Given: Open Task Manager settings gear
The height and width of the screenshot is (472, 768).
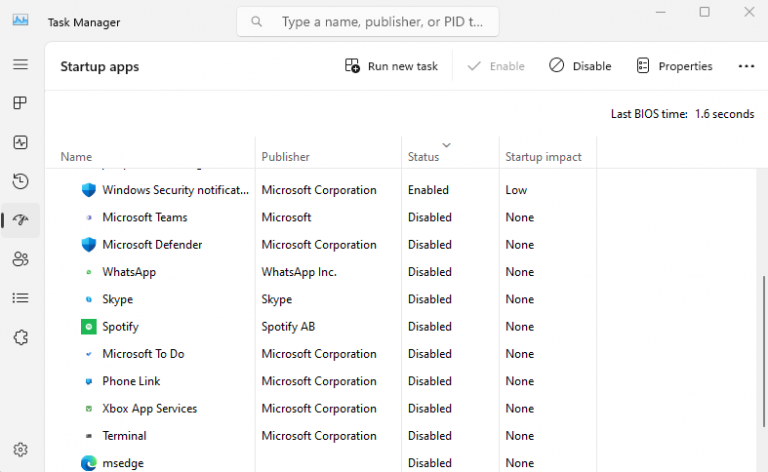Looking at the screenshot, I should [x=20, y=449].
